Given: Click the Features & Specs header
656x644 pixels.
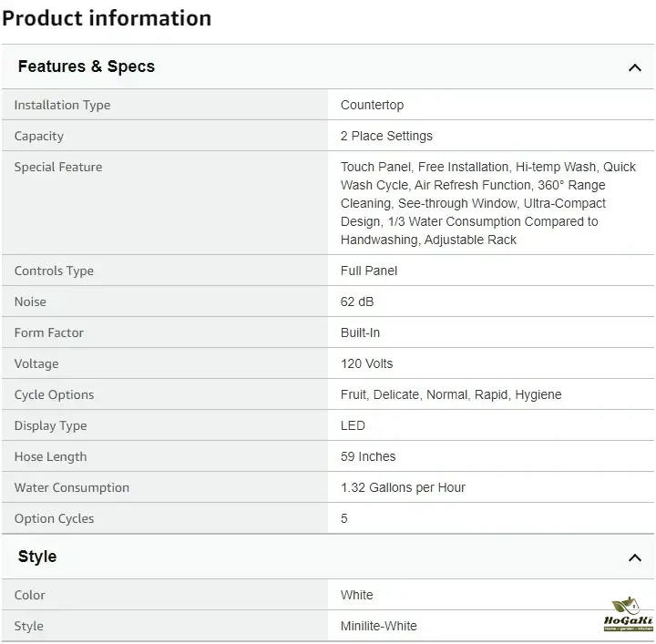Looking at the screenshot, I should click(x=87, y=66).
